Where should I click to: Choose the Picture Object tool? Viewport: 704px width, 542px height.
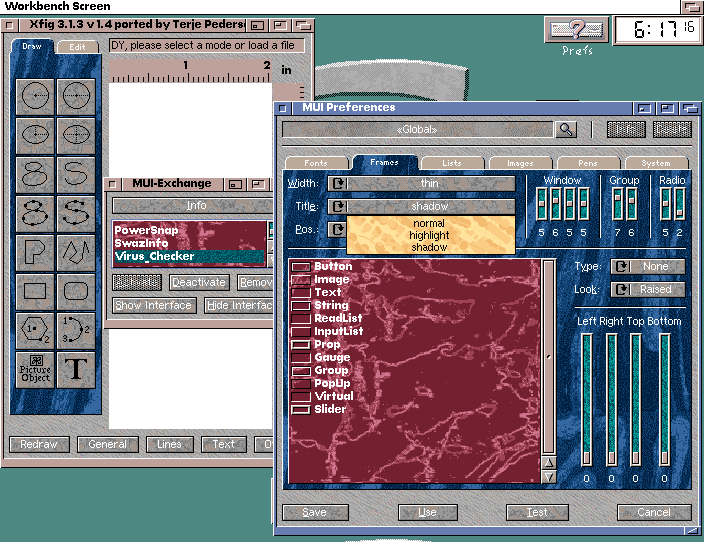pyautogui.click(x=36, y=369)
